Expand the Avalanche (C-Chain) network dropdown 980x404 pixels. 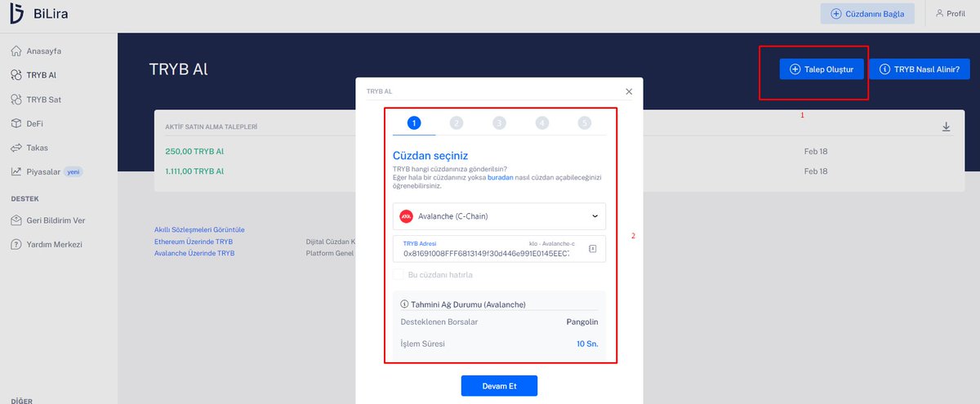click(x=499, y=216)
